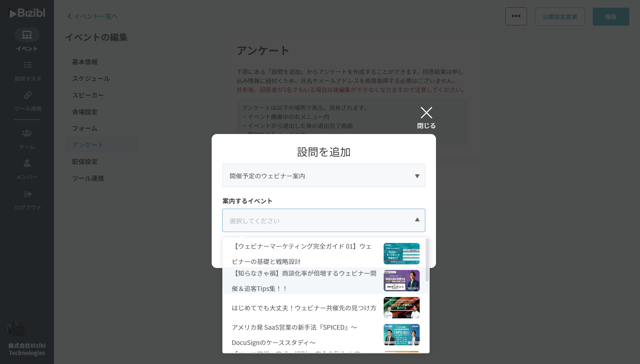
Task: Open the イベント sidebar icon
Action: pos(27,35)
